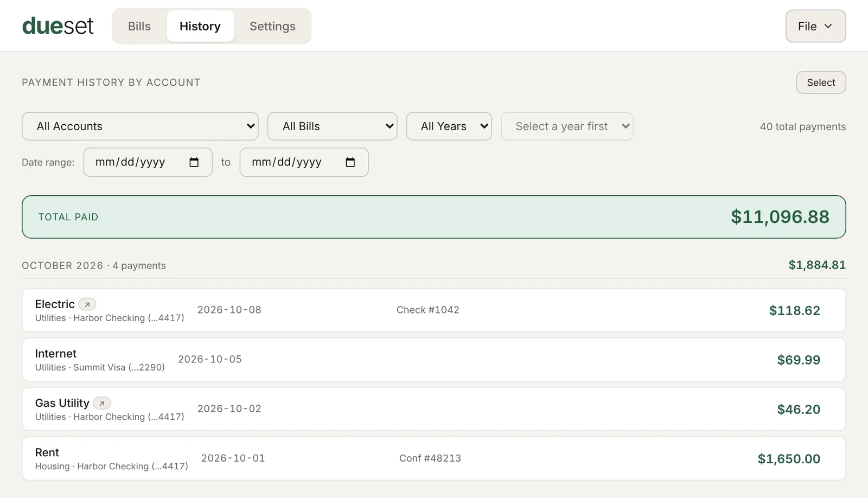Click the '40 total payments' count
Viewport: 868px width, 498px height.
tap(803, 126)
